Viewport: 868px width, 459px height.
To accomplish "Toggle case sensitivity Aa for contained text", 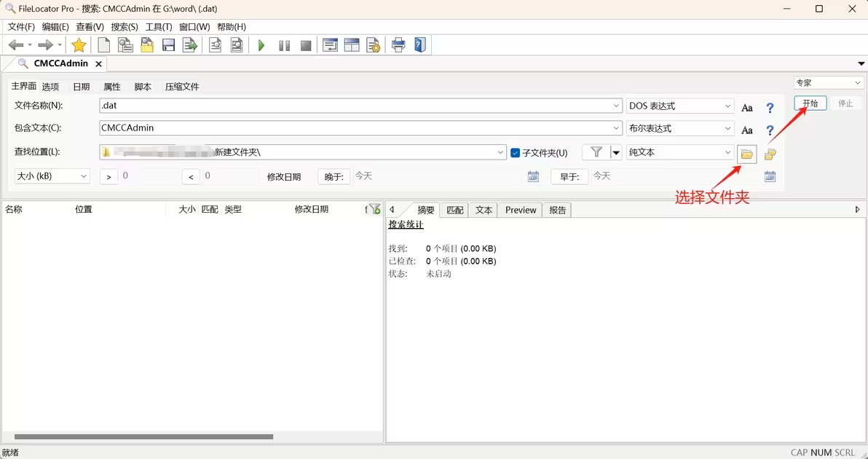I will [746, 128].
